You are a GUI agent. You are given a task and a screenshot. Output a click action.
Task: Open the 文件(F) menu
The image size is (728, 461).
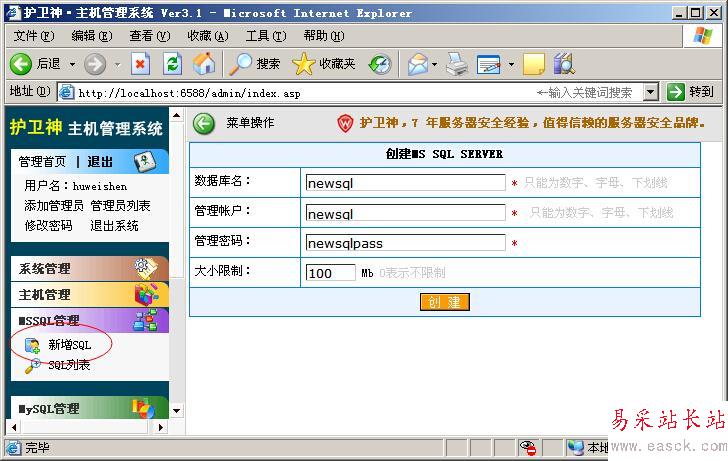point(33,36)
